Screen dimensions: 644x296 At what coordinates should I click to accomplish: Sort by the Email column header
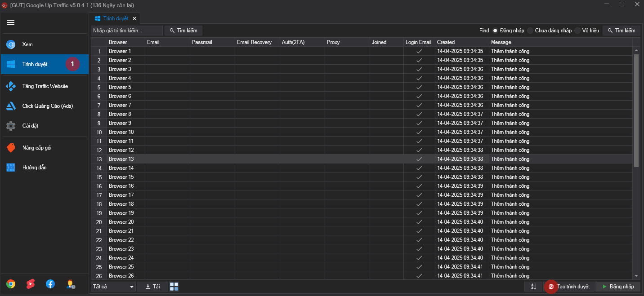point(167,42)
